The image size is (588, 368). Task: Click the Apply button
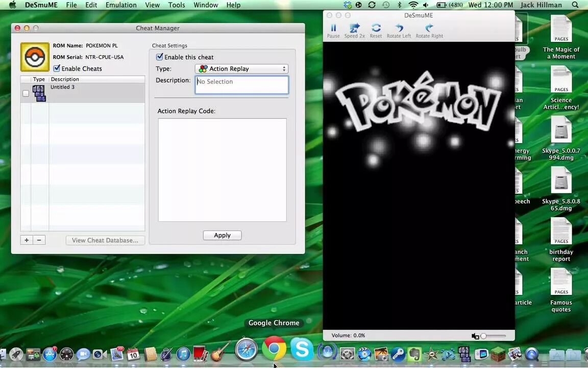click(223, 235)
